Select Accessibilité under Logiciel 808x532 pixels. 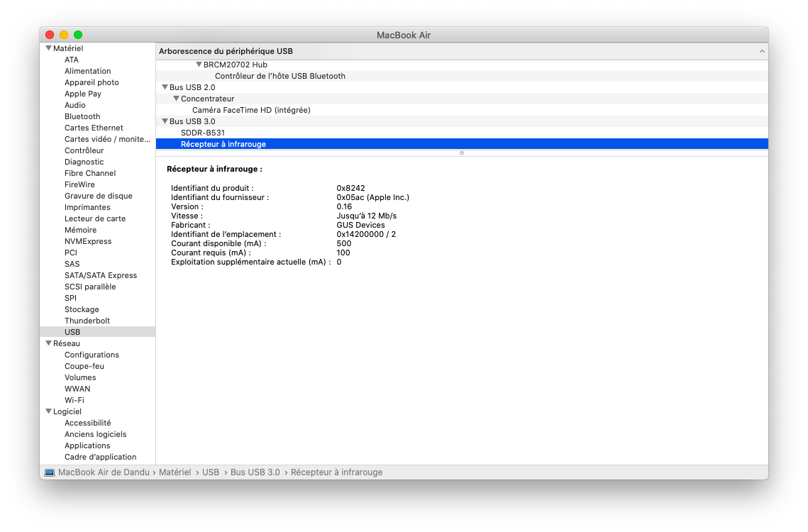[x=87, y=422]
